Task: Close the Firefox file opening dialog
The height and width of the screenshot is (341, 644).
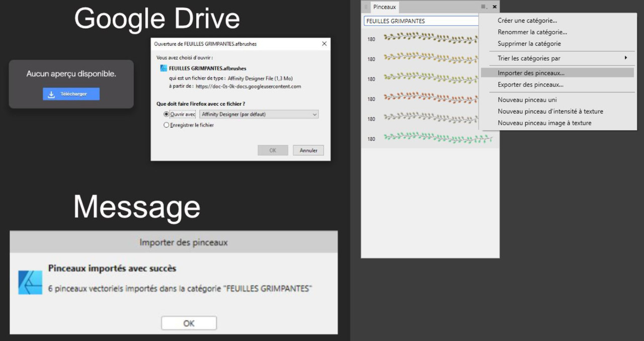Action: tap(324, 44)
